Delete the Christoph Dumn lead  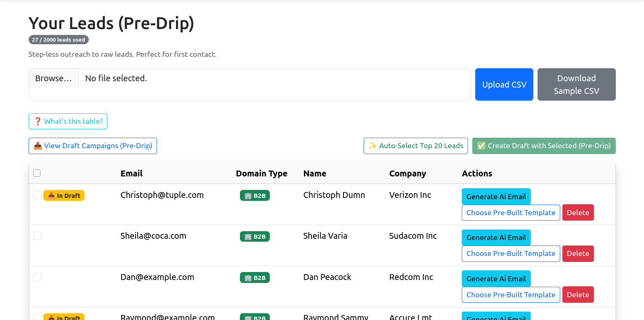point(577,213)
